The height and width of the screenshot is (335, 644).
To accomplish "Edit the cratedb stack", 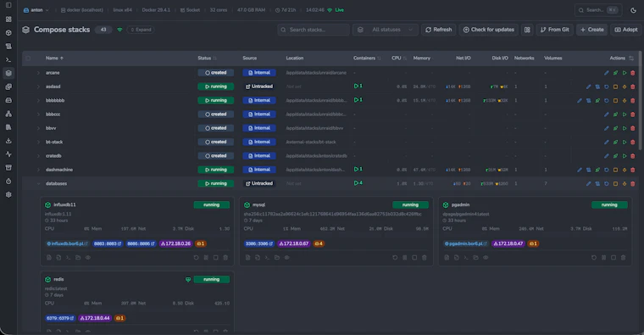I will point(606,156).
